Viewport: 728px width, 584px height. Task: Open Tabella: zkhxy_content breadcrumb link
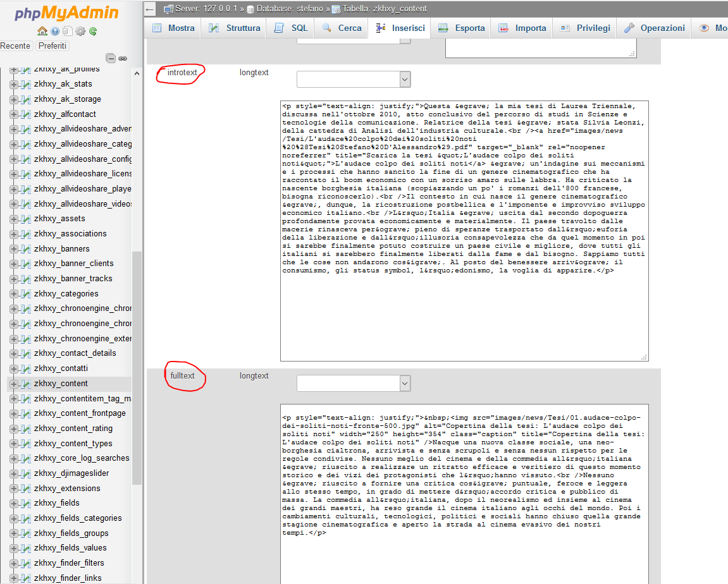(385, 9)
